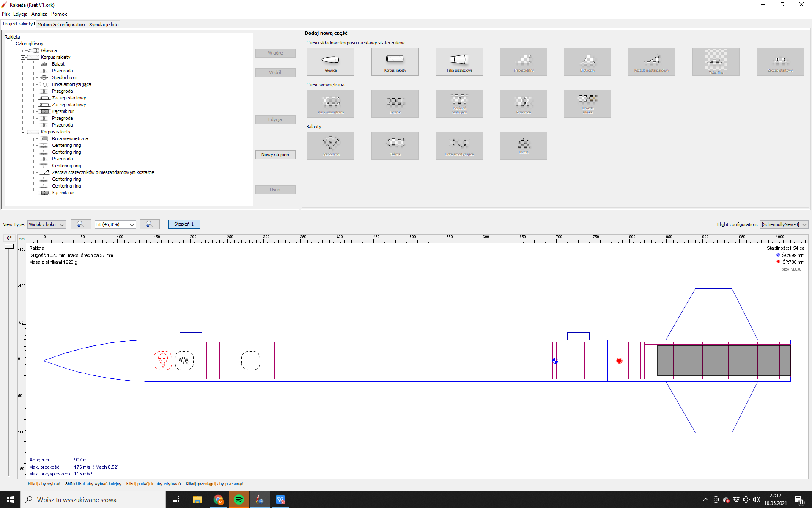Image resolution: width=812 pixels, height=508 pixels.
Task: Click the W górę button
Action: (275, 53)
